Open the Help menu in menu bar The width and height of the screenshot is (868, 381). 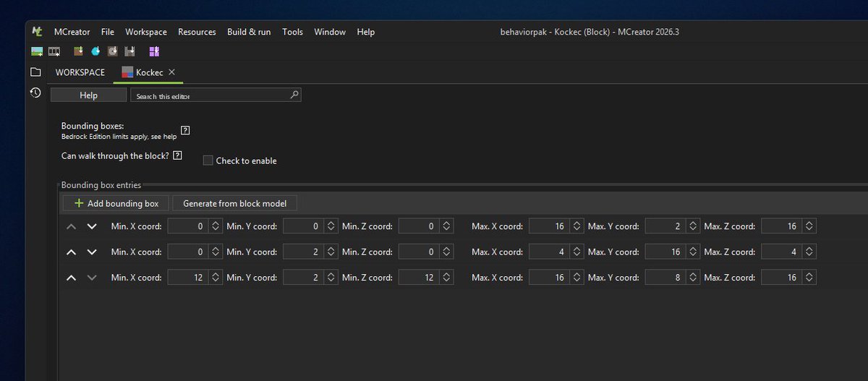(366, 32)
